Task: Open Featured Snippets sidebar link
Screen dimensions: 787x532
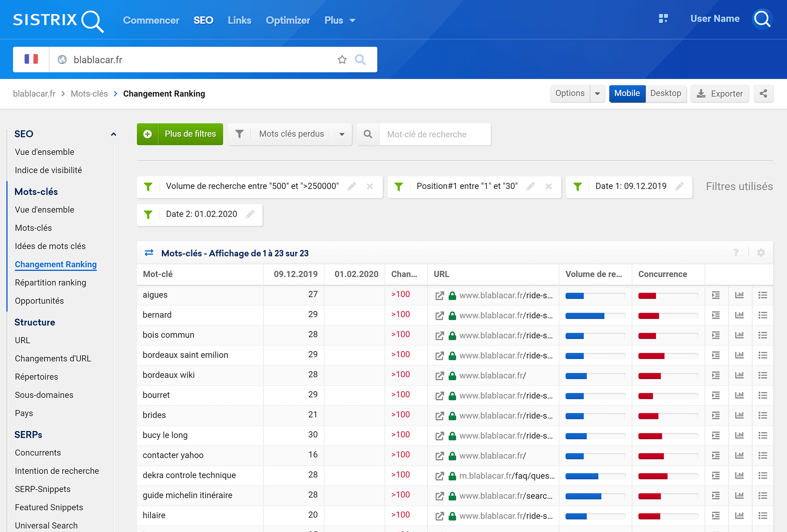Action: coord(49,507)
